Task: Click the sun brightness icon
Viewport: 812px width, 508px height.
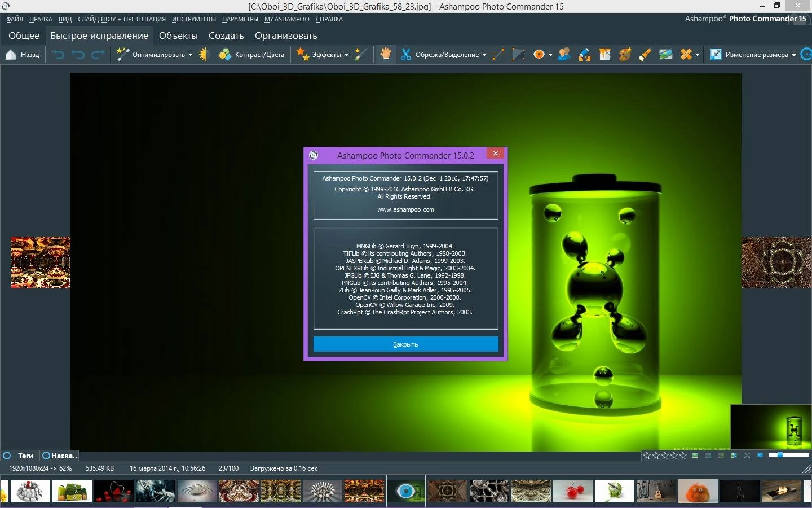Action: click(204, 55)
